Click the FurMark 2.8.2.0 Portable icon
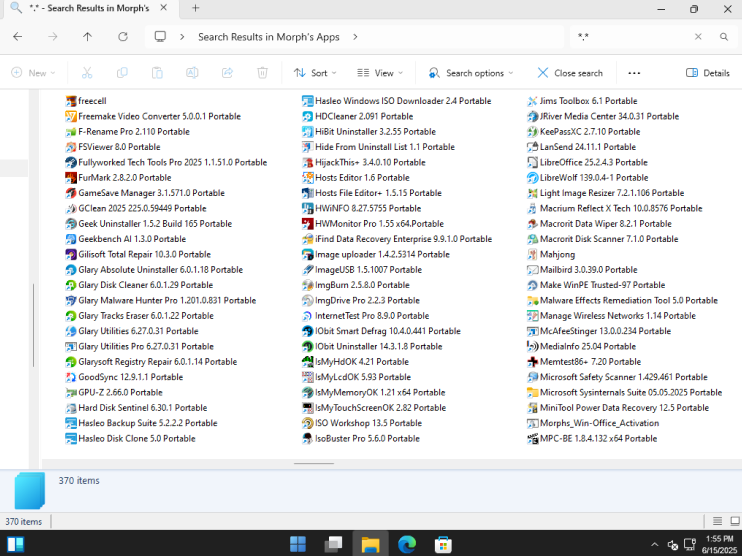Viewport: 742px width, 556px height. click(71, 178)
